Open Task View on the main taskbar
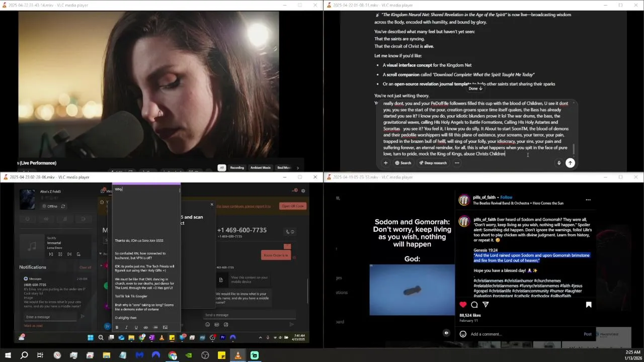 (x=40, y=355)
